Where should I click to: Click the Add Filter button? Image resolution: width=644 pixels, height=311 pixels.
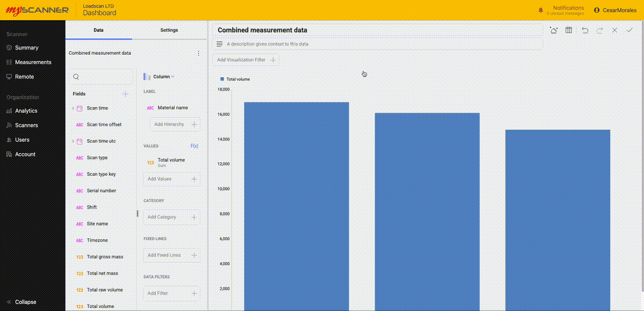172,293
